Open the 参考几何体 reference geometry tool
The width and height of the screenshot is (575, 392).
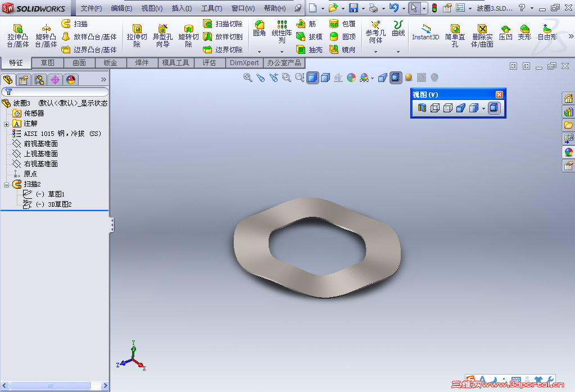(x=375, y=32)
